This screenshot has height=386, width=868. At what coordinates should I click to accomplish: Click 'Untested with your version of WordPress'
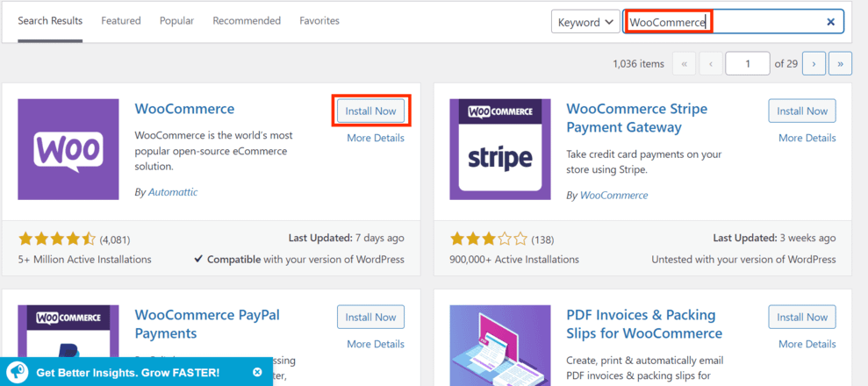coord(743,260)
